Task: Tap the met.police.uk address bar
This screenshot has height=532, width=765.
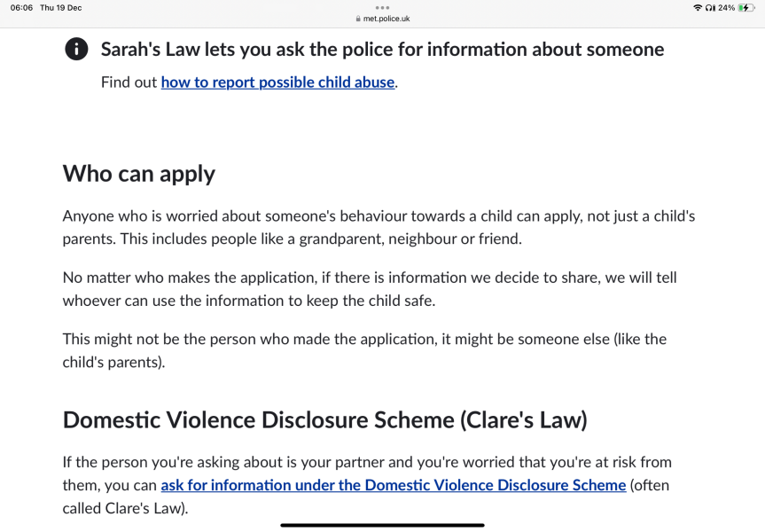Action: tap(383, 19)
